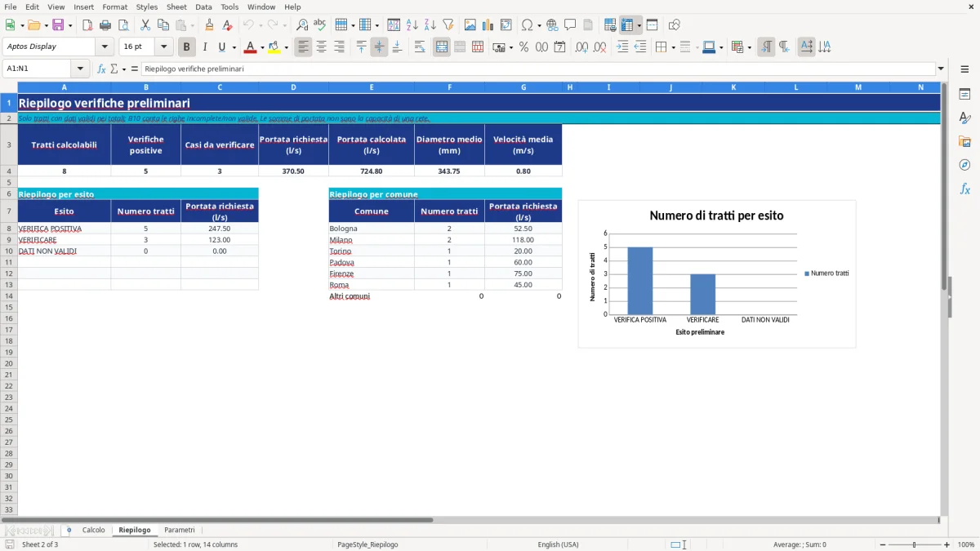Click the Insert Special Character omega icon

click(527, 25)
